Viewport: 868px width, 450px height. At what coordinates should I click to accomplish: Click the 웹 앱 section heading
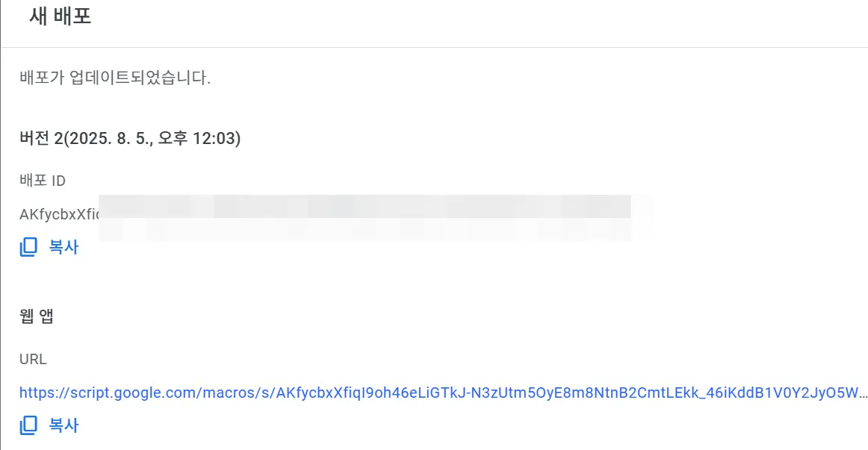(x=36, y=316)
